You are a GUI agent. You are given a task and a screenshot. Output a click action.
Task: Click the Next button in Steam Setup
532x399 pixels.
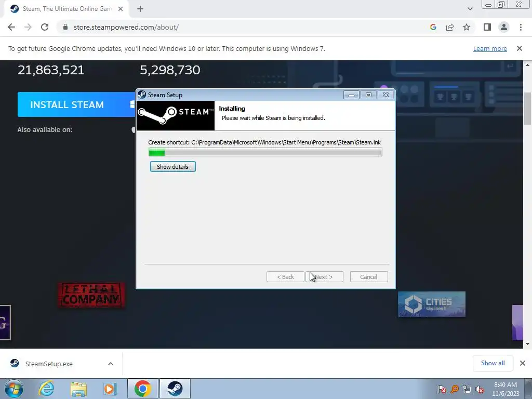[324, 277]
